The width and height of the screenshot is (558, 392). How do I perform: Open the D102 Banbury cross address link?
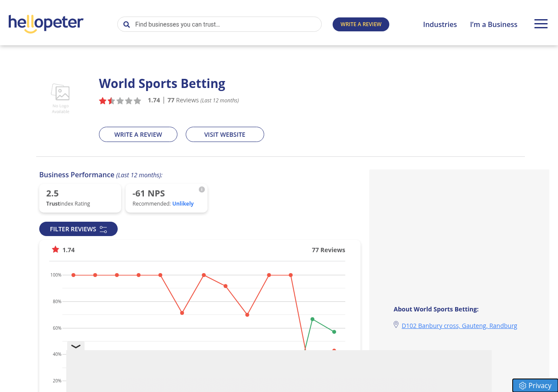pyautogui.click(x=459, y=325)
